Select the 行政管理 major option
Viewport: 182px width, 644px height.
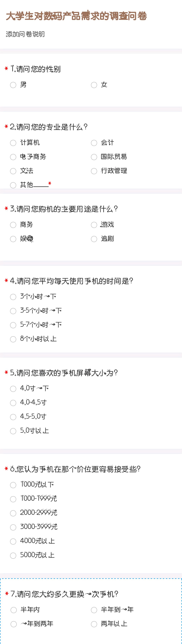point(94,171)
